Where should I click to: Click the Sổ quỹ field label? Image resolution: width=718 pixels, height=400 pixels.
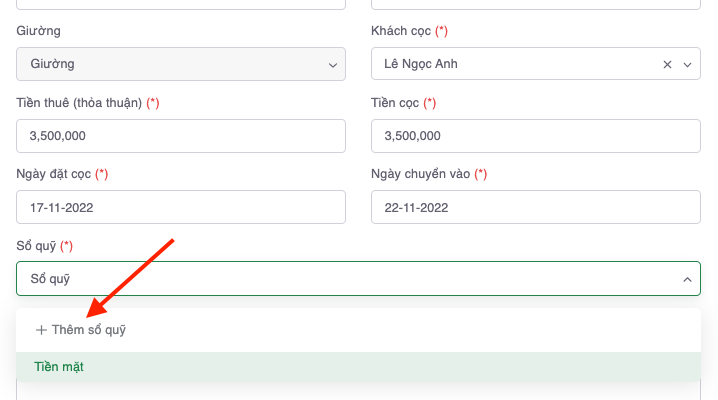[x=36, y=246]
